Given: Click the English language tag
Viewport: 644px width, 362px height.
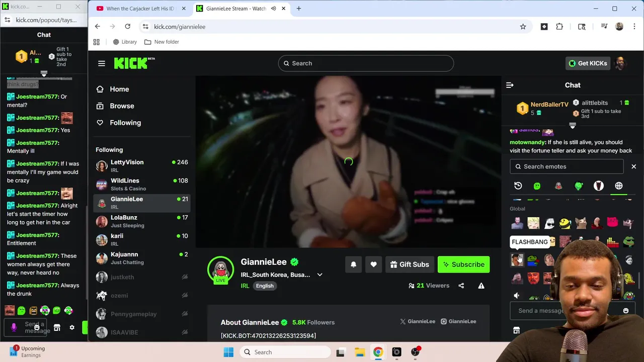Looking at the screenshot, I should point(265,286).
